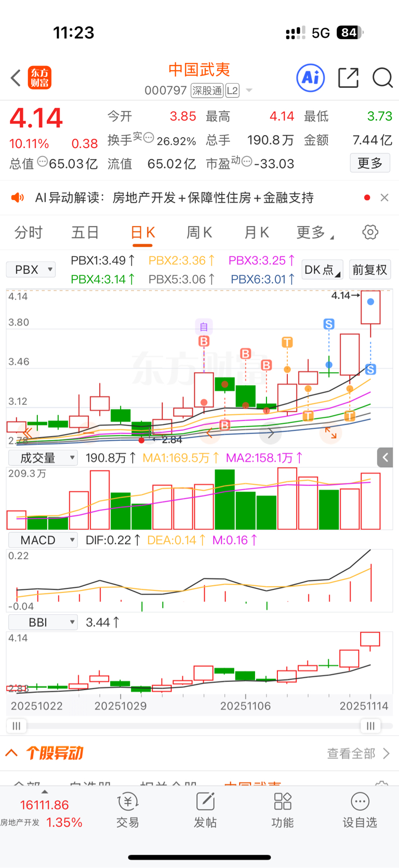Change 前复权 adjustment setting
This screenshot has width=399, height=868.
pos(370,270)
